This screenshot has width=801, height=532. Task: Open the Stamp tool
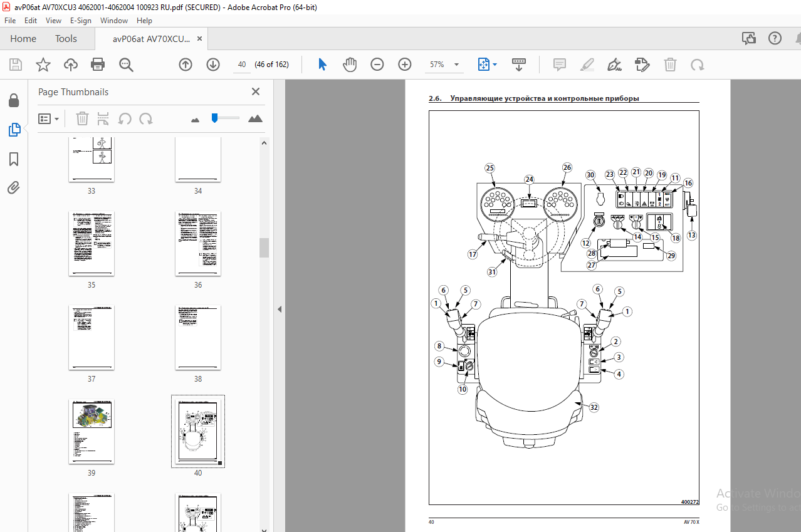642,65
